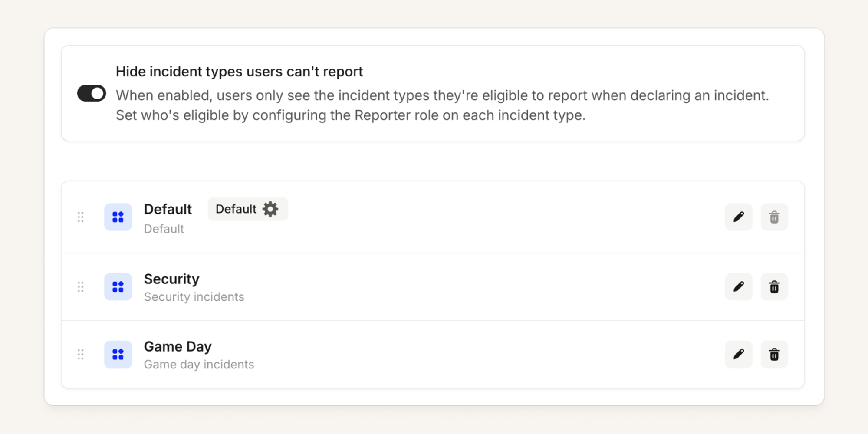This screenshot has height=434, width=868.
Task: Open the Security incident type name
Action: tap(172, 279)
